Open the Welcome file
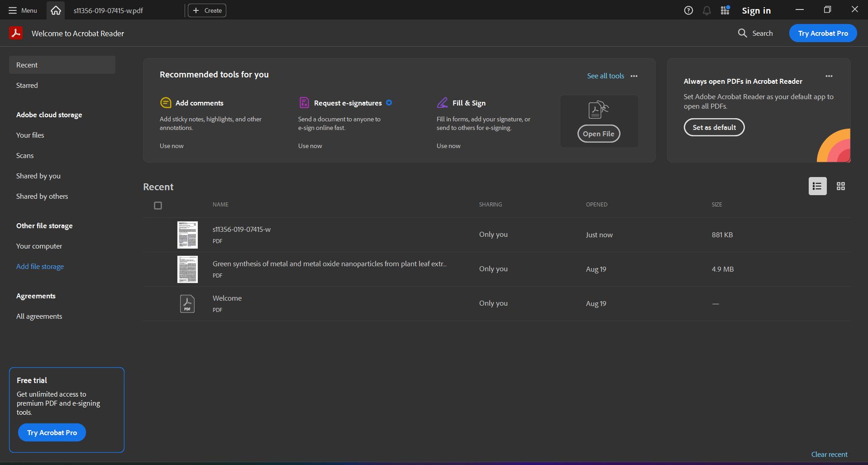The height and width of the screenshot is (465, 868). point(227,298)
